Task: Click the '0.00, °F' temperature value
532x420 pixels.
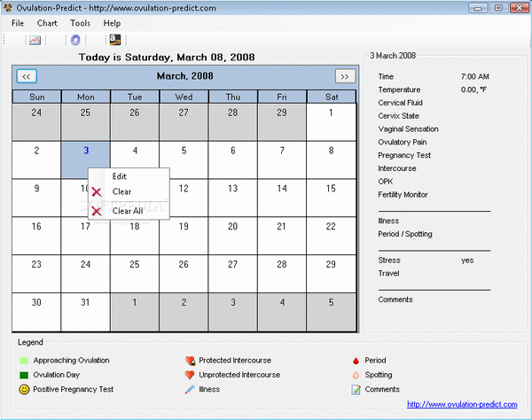Action: pyautogui.click(x=473, y=89)
